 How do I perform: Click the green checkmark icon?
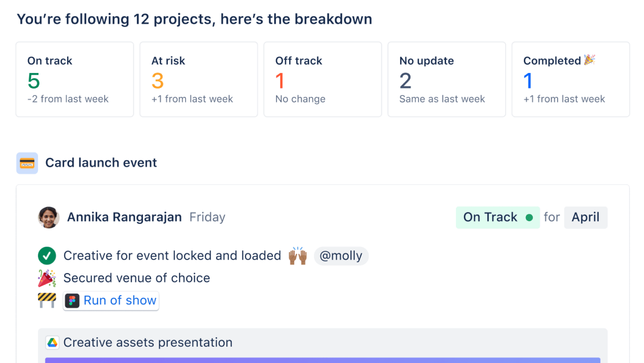coord(47,256)
